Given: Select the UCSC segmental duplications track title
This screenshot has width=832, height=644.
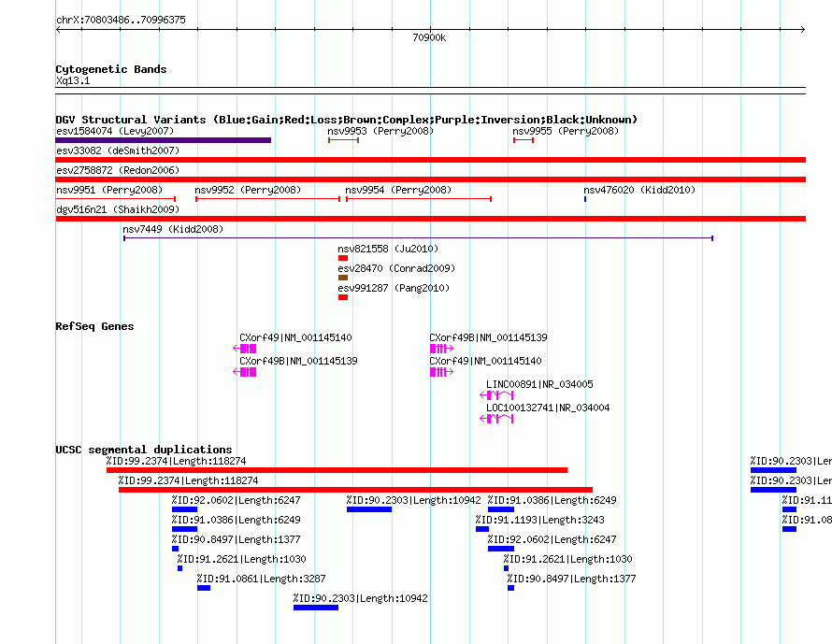Looking at the screenshot, I should pos(144,450).
